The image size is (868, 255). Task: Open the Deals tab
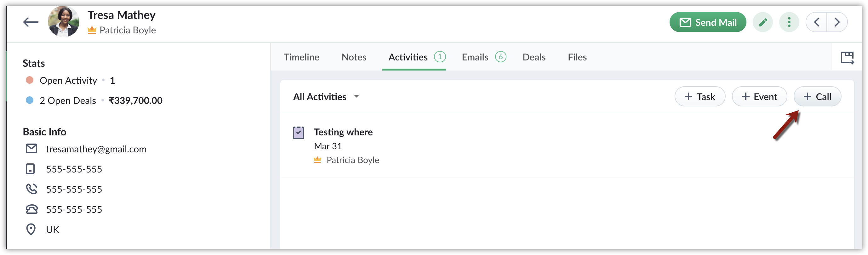(534, 57)
